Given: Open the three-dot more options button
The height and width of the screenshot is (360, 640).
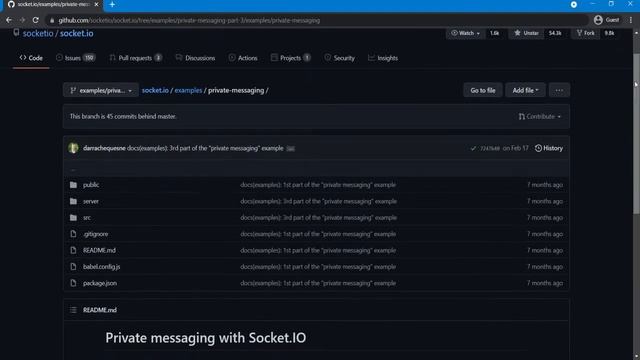Looking at the screenshot, I should click(559, 91).
